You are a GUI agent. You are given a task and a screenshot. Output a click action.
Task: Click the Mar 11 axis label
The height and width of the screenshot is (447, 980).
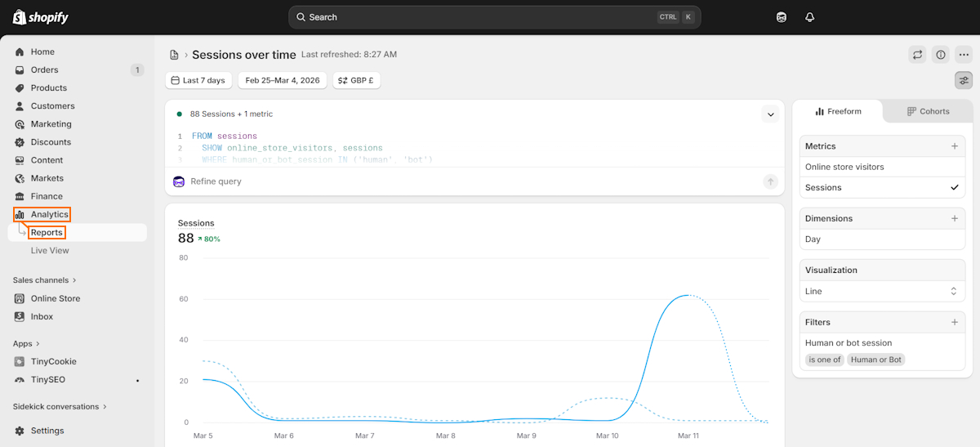(x=687, y=436)
